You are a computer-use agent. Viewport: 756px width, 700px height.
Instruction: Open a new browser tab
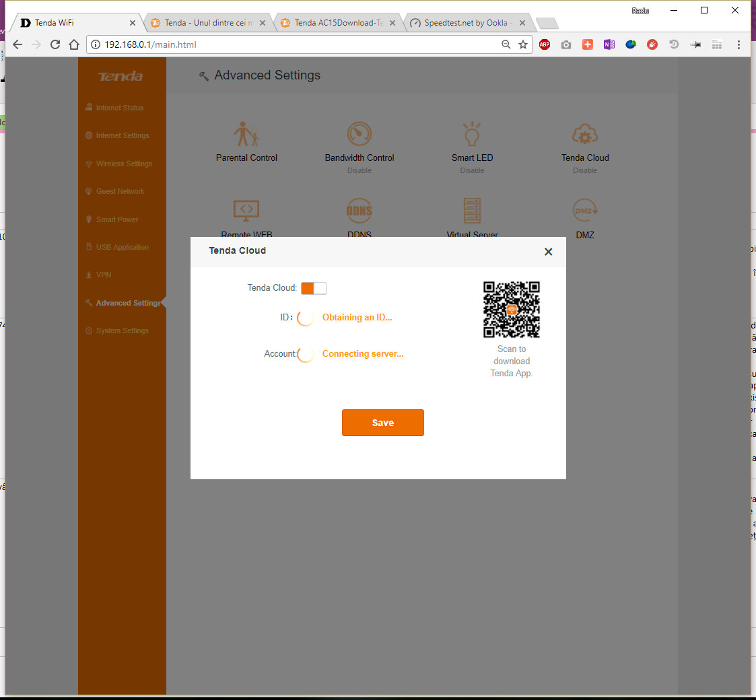[x=547, y=23]
